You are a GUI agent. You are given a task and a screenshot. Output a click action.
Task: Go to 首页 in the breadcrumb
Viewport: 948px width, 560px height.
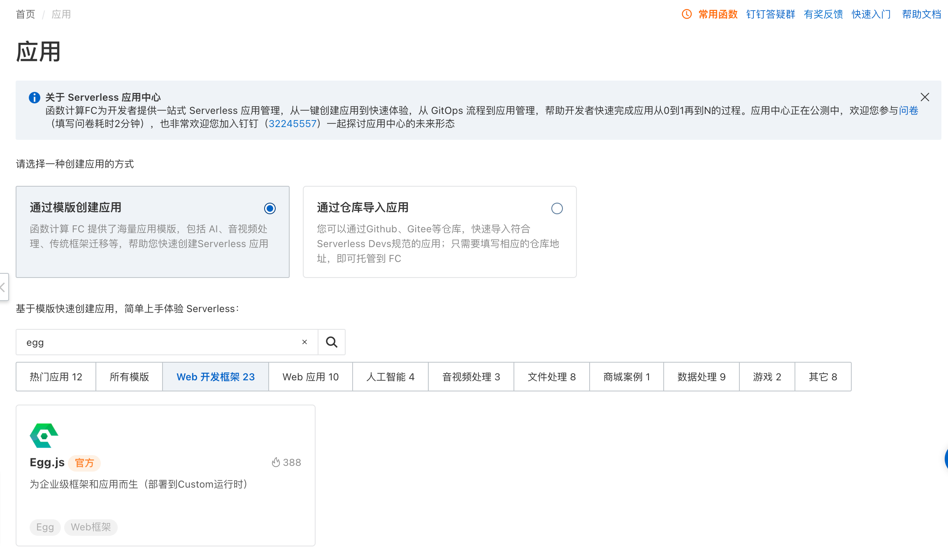(26, 14)
